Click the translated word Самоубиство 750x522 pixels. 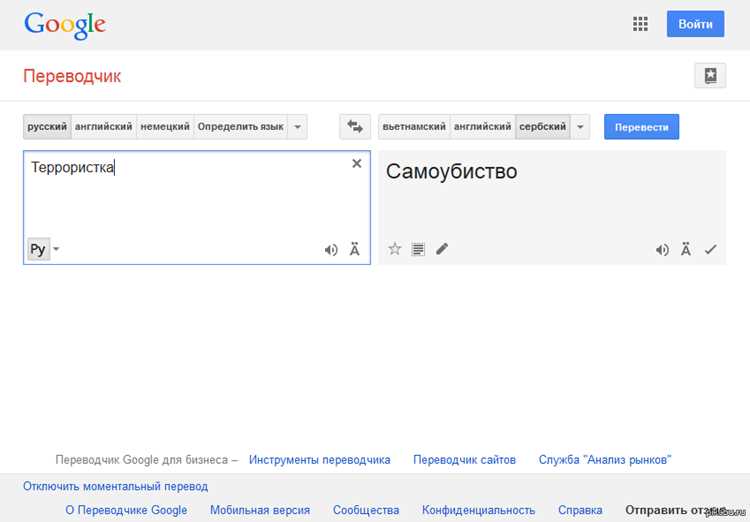coord(452,171)
